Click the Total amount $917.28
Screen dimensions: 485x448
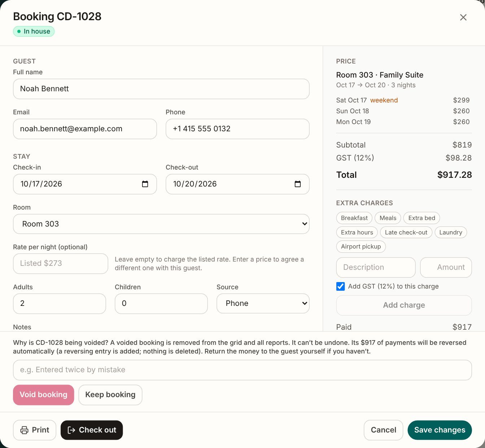[x=454, y=175]
